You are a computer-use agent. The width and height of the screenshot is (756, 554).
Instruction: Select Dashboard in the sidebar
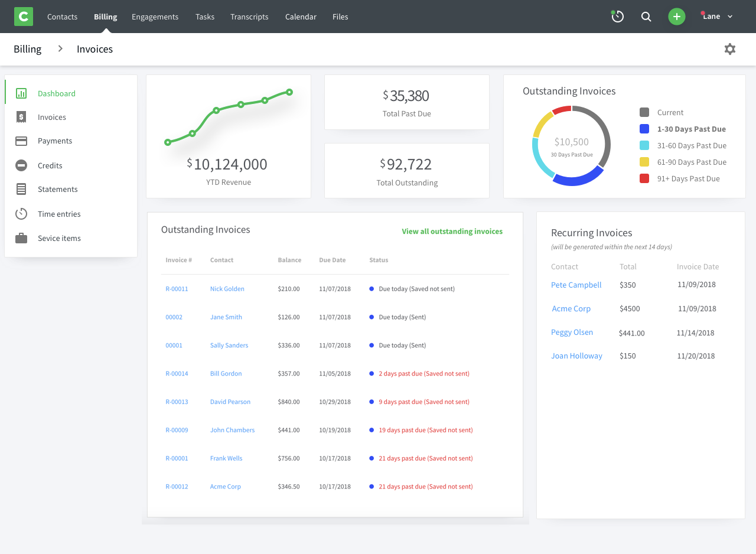point(57,93)
